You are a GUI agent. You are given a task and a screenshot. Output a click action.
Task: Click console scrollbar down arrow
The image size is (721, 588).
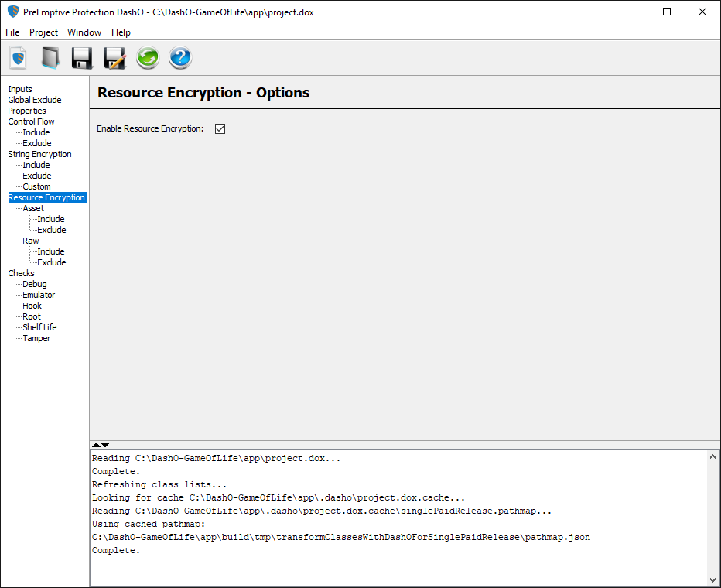click(x=712, y=580)
